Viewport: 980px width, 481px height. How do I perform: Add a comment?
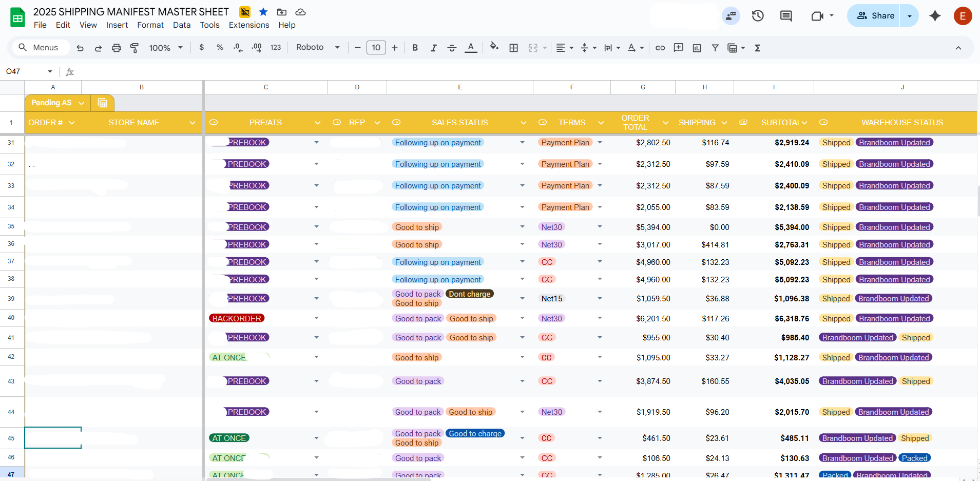point(679,48)
